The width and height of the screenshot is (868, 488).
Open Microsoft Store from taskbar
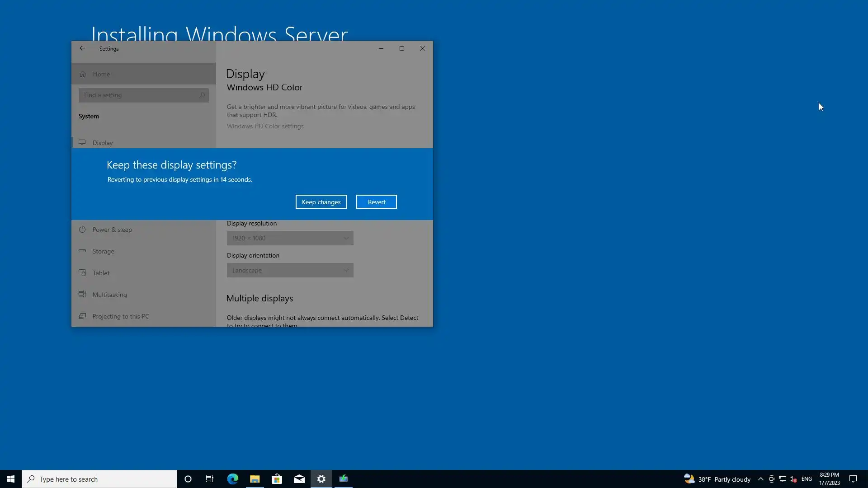277,479
